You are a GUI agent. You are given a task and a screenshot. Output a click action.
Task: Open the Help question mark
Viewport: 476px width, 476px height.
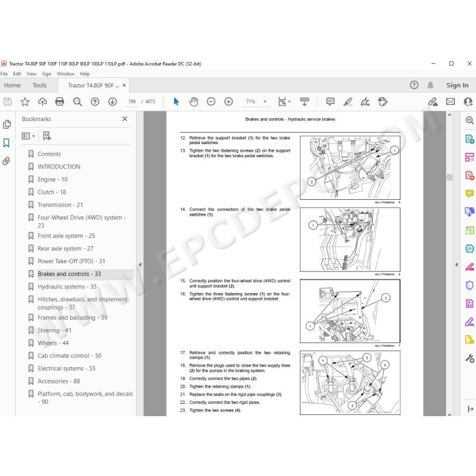[414, 85]
